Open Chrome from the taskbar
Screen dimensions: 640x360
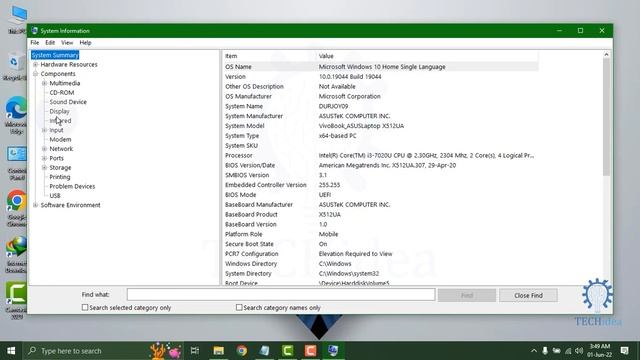click(x=242, y=351)
